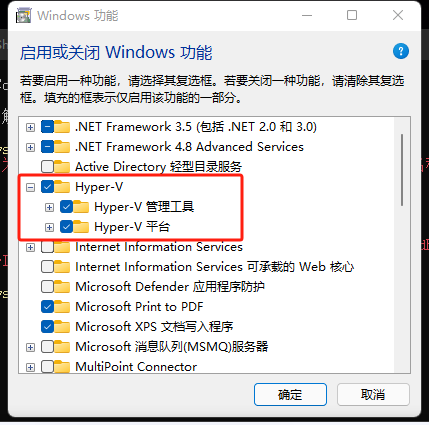Check the Internet Information Services checkbox
This screenshot has height=425, width=429.
pos(47,247)
